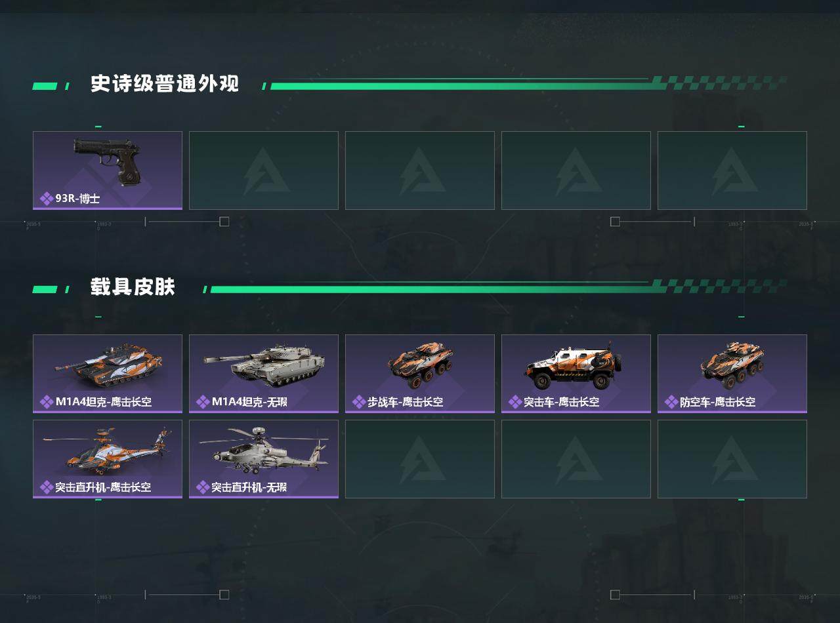Click the rarity diamond icon on 防空车-鹰击长空

coord(671,401)
